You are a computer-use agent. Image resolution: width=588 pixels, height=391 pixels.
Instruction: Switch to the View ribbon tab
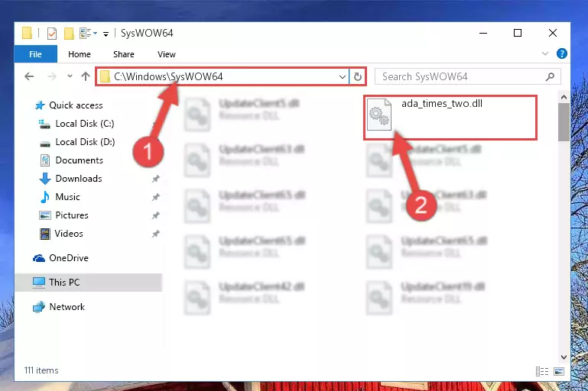click(x=167, y=54)
